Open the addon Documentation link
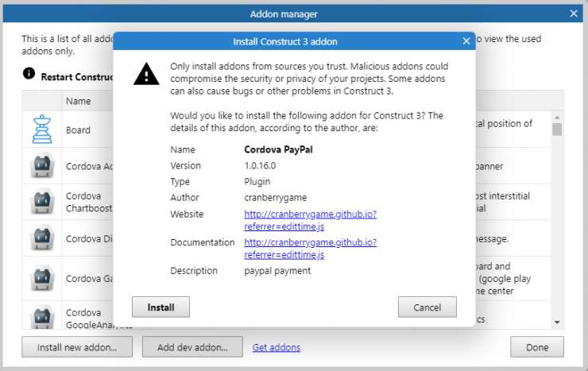Screen dimensions: 588x371 click(310, 242)
